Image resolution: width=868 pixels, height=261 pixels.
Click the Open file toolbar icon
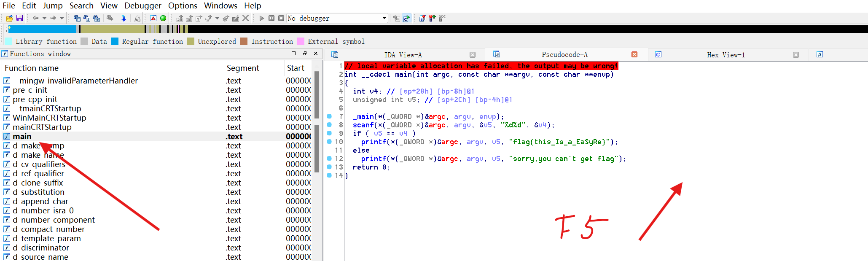9,18
